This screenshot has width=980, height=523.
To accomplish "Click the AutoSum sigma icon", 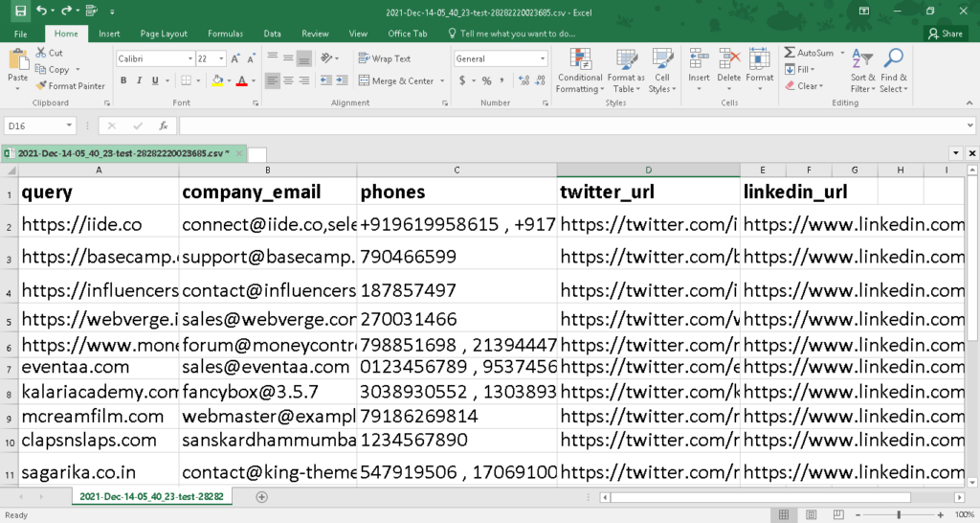I will point(790,53).
